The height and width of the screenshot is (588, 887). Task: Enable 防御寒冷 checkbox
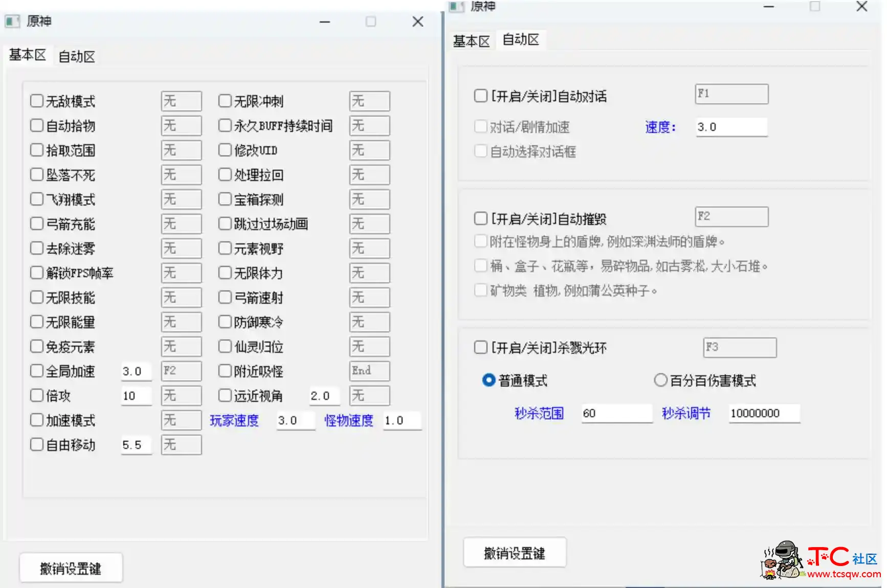(225, 322)
